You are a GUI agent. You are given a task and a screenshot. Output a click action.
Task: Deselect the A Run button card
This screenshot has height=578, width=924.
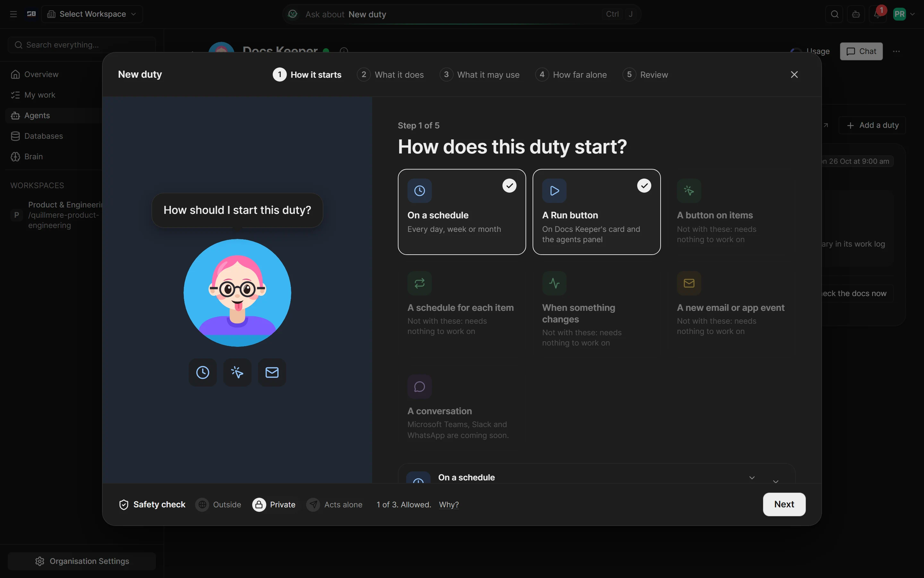[x=596, y=212]
